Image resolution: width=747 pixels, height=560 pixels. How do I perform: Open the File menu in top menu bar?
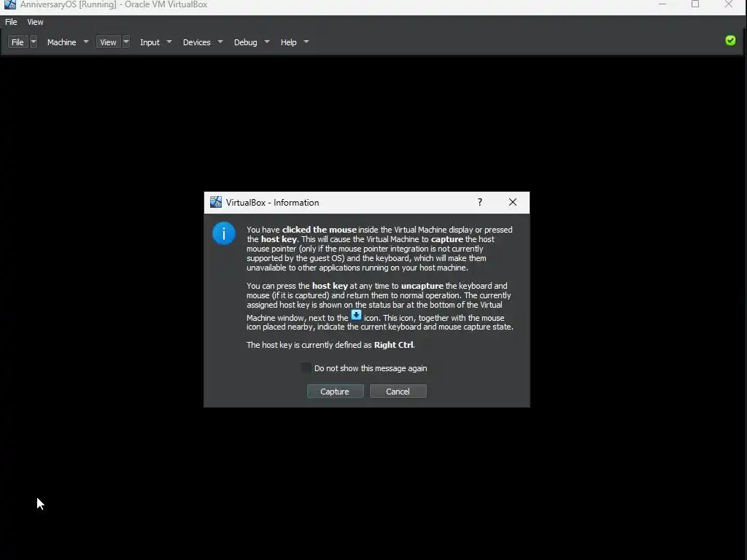pyautogui.click(x=11, y=22)
